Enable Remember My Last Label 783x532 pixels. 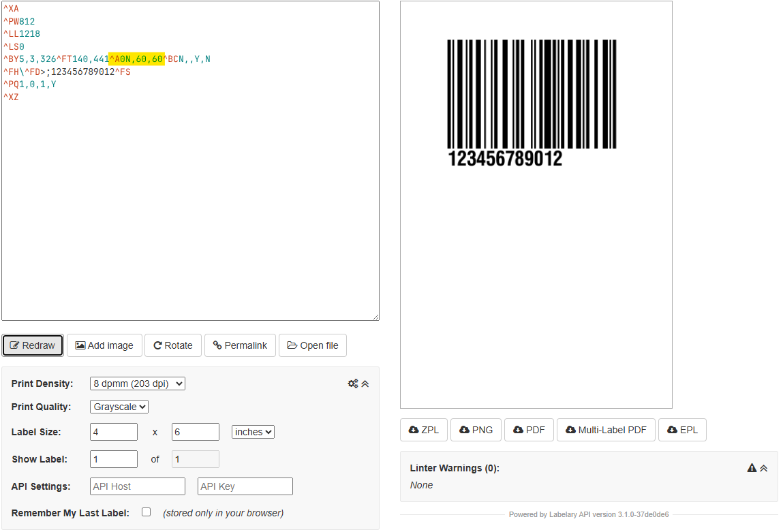(146, 512)
